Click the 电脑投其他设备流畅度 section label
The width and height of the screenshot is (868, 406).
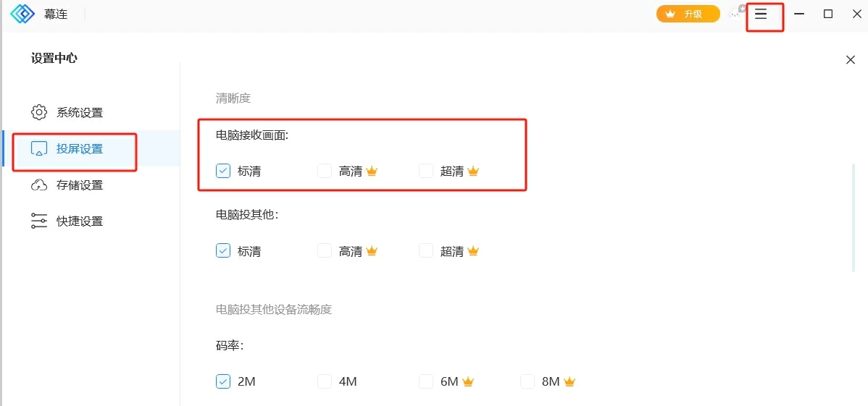(273, 309)
